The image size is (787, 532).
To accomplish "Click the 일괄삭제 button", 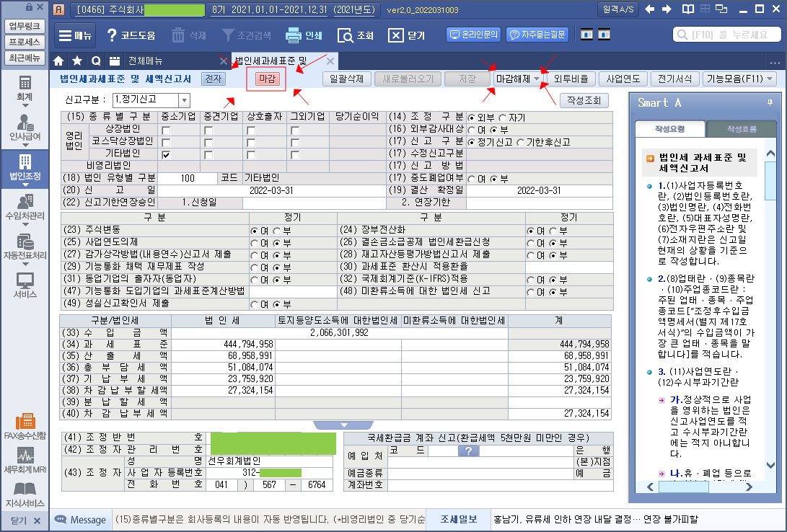I will point(347,79).
